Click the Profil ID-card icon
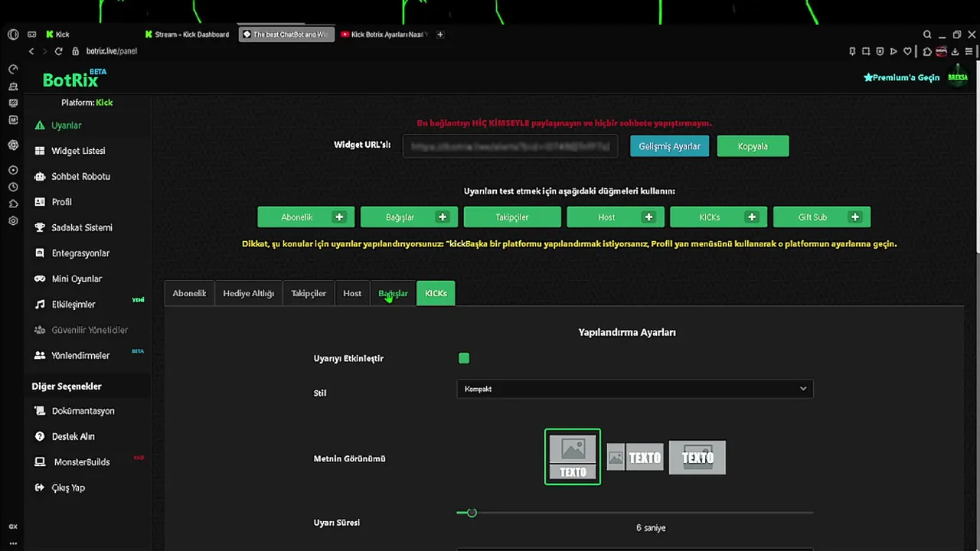This screenshot has height=551, width=980. (x=40, y=202)
